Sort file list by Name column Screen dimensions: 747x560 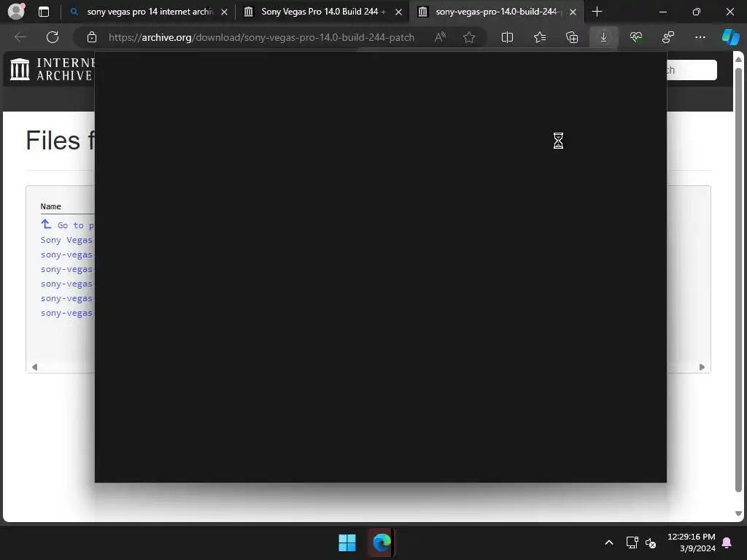(x=50, y=206)
